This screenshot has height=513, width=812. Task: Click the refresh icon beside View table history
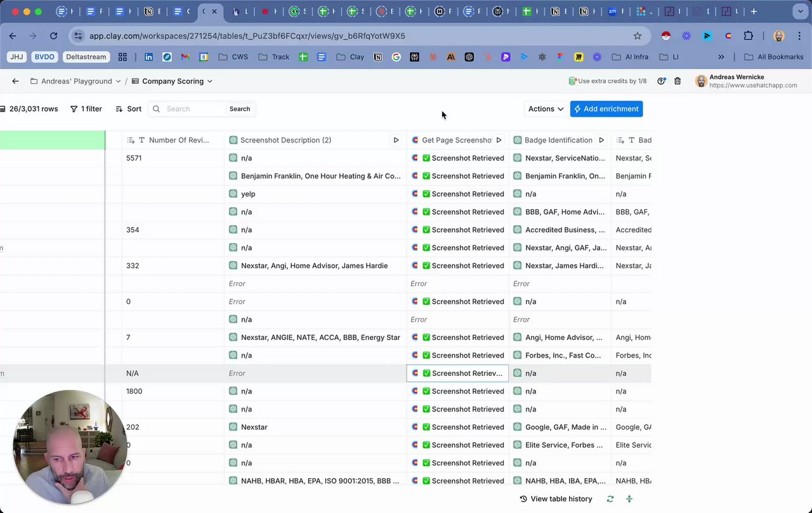tap(610, 499)
